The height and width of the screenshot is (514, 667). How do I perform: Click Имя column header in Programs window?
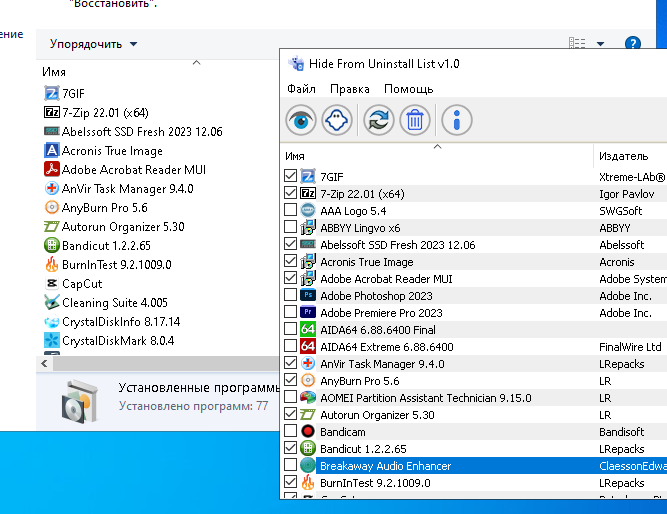point(54,72)
